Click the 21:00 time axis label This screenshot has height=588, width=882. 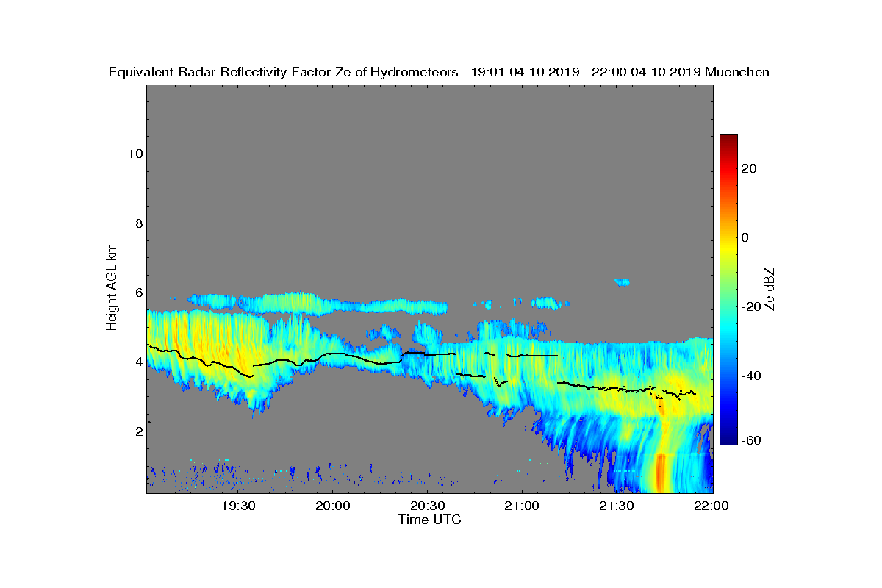[521, 506]
